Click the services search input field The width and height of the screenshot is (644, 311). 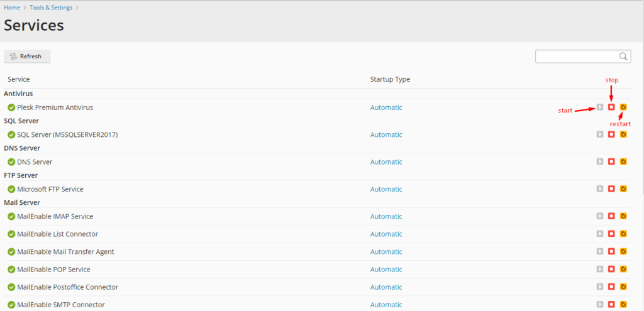577,57
